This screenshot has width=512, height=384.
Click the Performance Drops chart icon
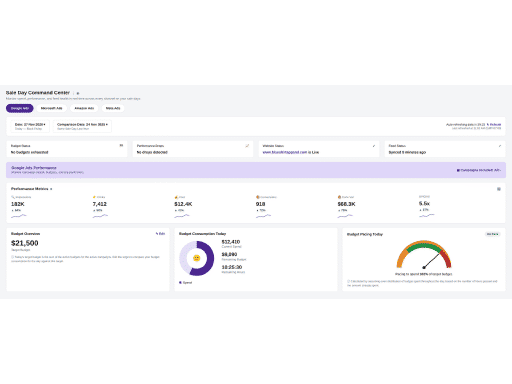coord(247,146)
